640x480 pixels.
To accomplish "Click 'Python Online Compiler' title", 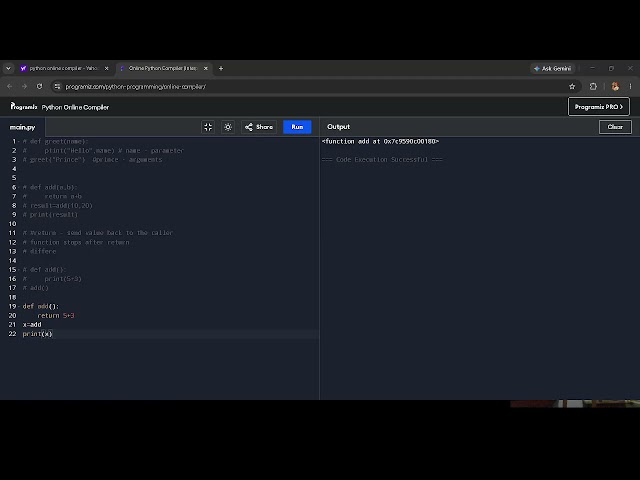I will [75, 107].
